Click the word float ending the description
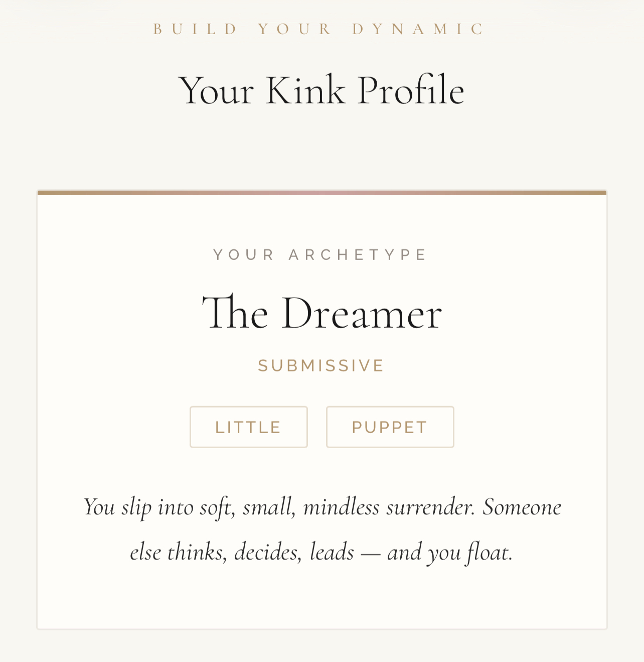The width and height of the screenshot is (644, 662). pos(489,553)
